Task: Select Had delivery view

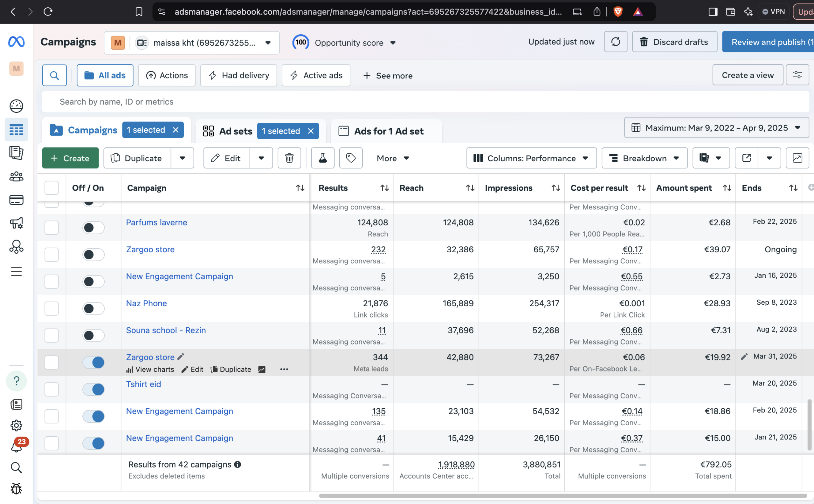Action: pyautogui.click(x=239, y=75)
